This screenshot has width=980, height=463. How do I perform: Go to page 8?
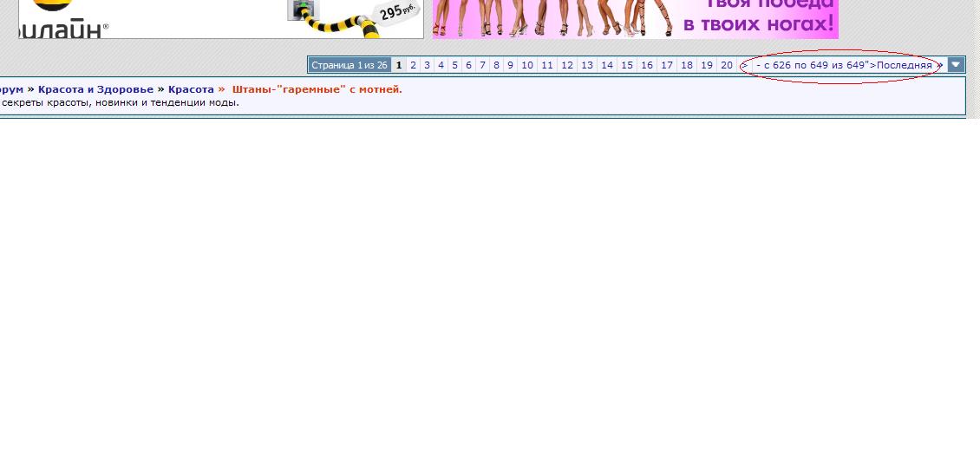pos(495,65)
